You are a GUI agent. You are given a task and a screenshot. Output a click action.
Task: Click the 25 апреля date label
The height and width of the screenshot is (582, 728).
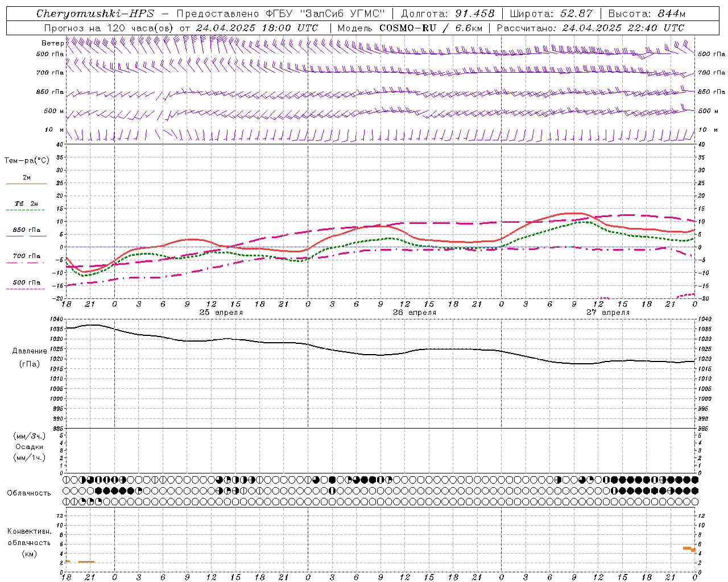(221, 313)
